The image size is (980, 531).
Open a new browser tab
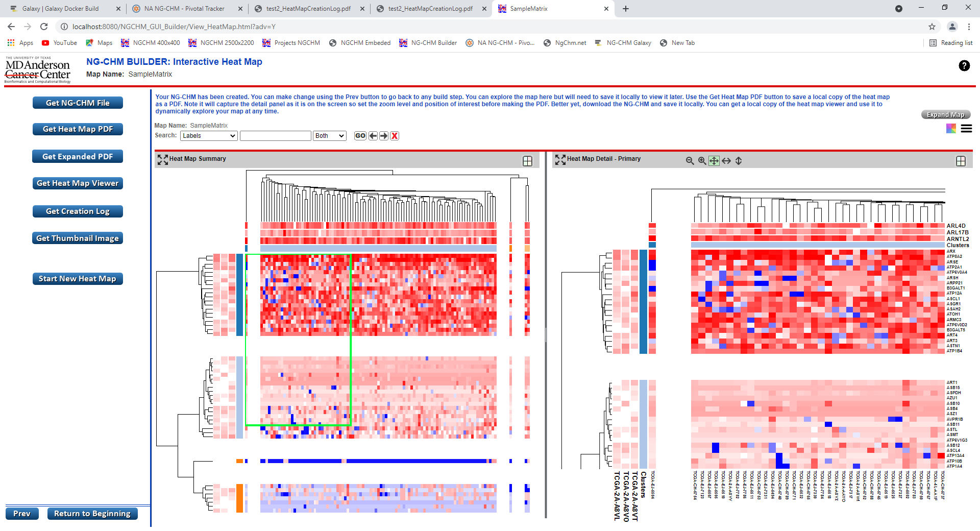(626, 9)
